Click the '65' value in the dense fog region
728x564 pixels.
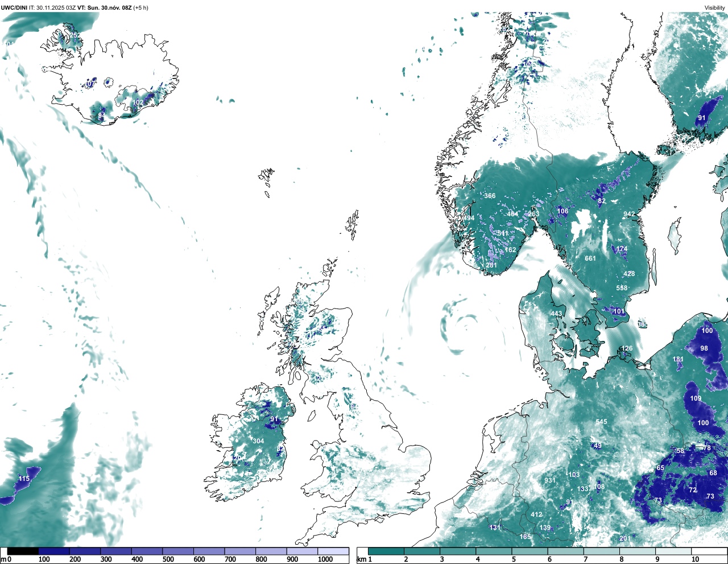click(x=660, y=468)
